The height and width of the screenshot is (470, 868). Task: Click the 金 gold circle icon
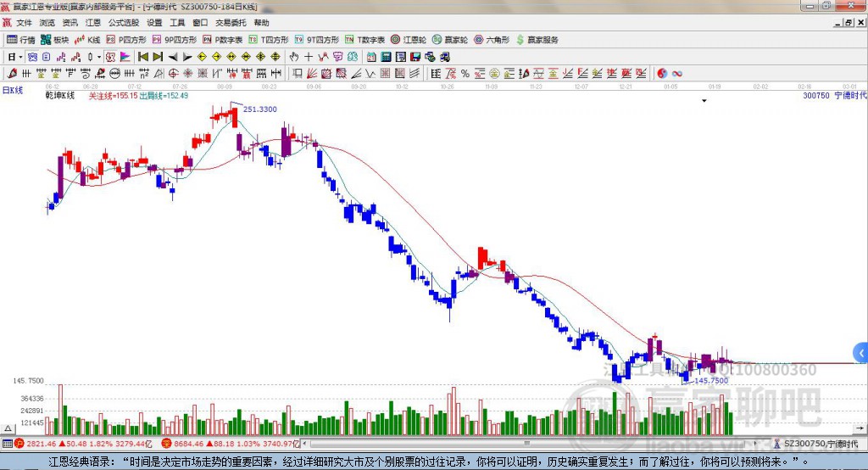(x=494, y=73)
